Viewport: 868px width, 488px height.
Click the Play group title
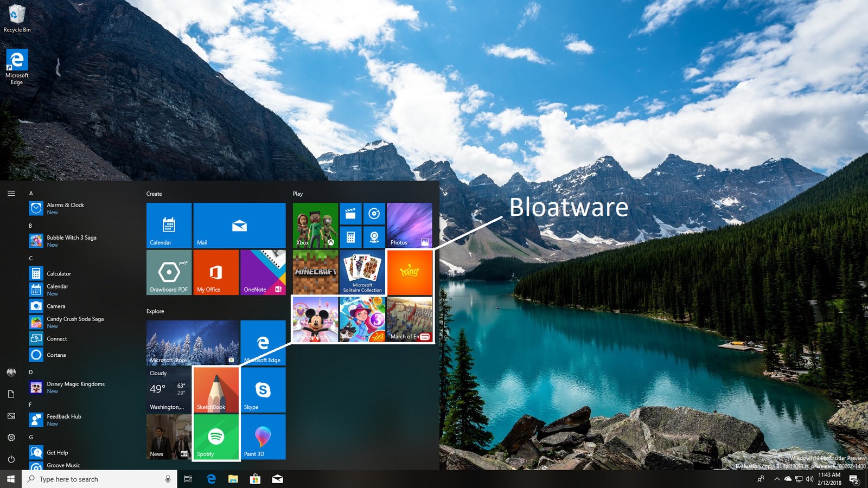coord(298,194)
